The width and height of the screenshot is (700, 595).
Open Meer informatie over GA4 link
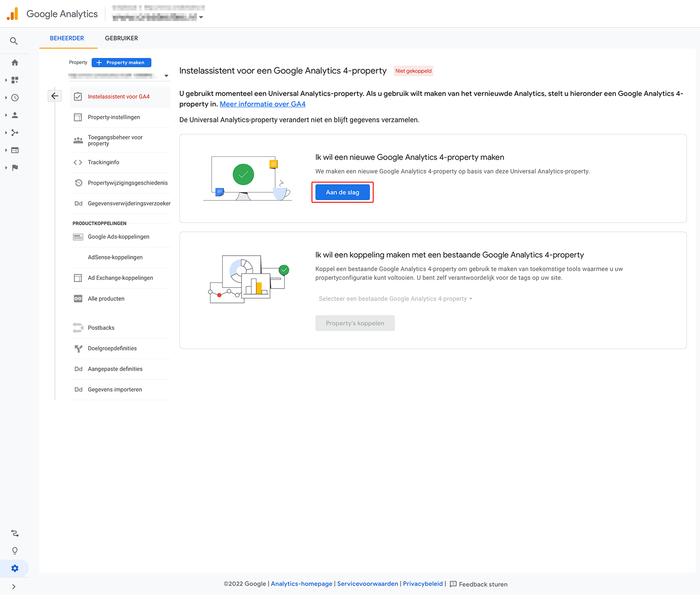pyautogui.click(x=262, y=104)
